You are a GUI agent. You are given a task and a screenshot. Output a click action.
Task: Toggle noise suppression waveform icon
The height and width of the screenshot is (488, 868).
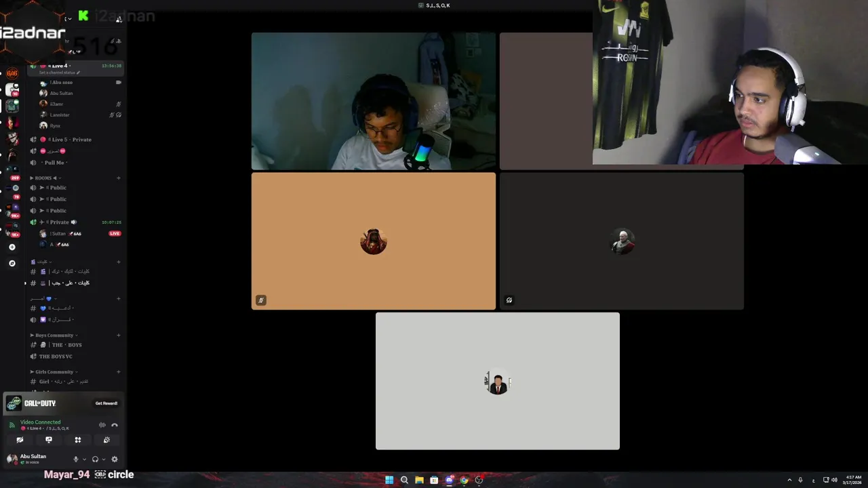[x=102, y=425]
